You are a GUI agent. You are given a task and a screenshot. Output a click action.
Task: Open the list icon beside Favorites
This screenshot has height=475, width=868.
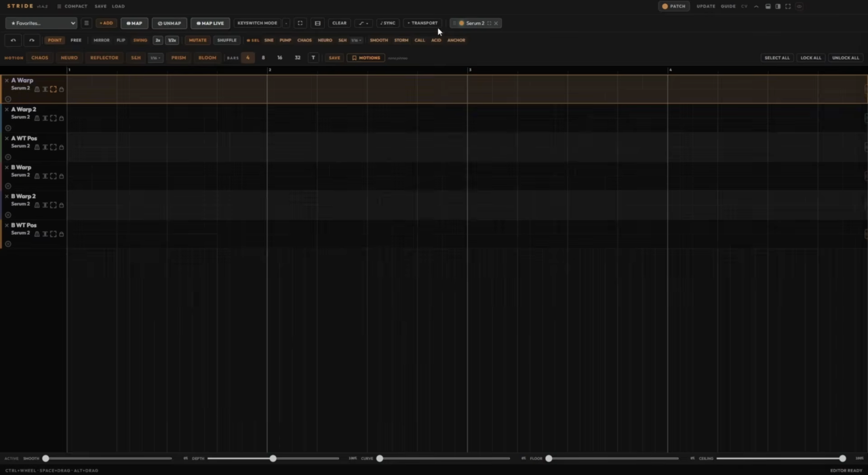point(86,23)
